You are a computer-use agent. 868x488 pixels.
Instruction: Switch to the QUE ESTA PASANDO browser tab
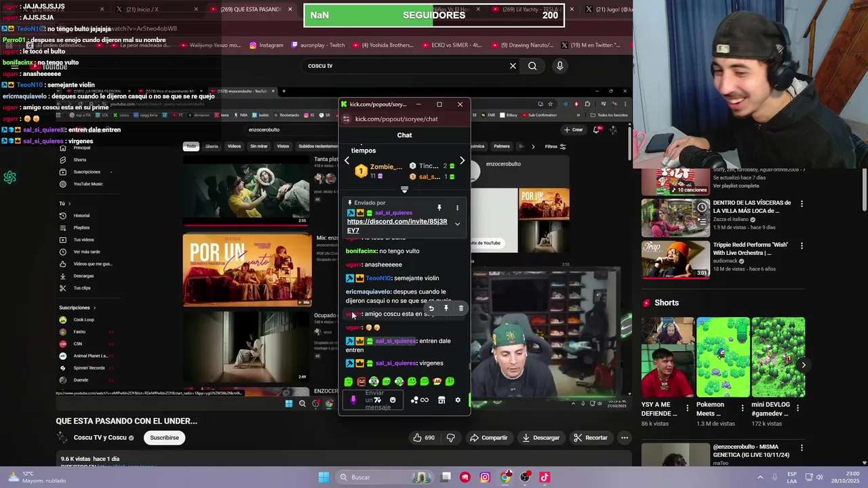tap(250, 9)
